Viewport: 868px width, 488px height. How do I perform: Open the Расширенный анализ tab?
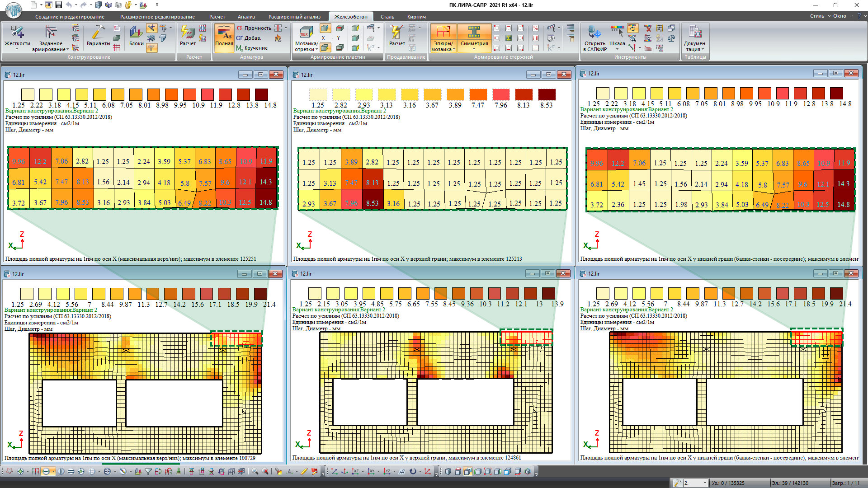294,17
